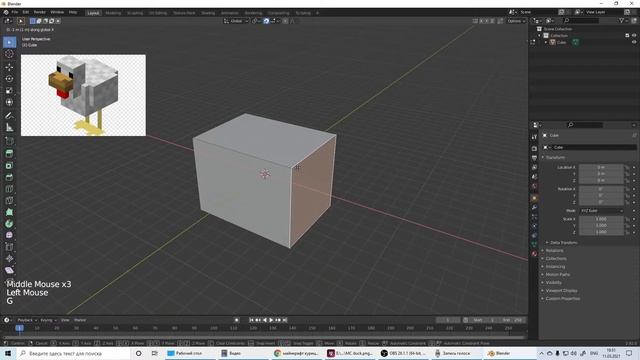Select the Spin tool

[x=9, y=224]
